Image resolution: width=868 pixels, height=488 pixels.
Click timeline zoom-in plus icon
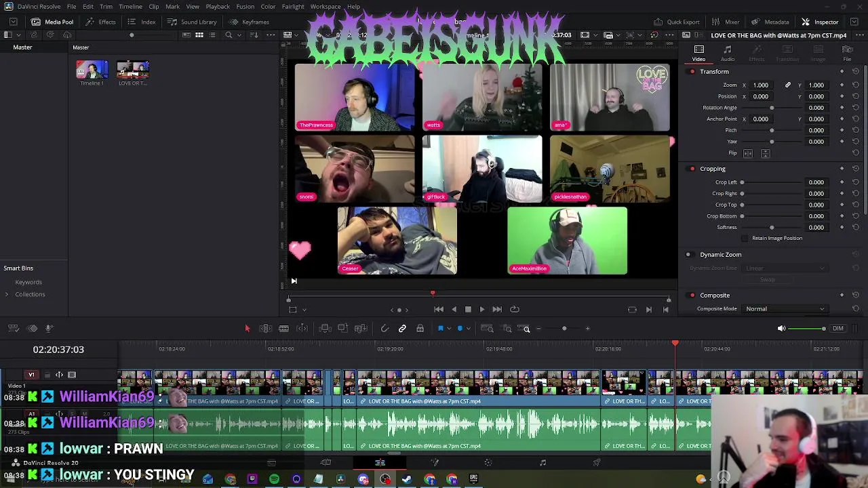point(587,329)
